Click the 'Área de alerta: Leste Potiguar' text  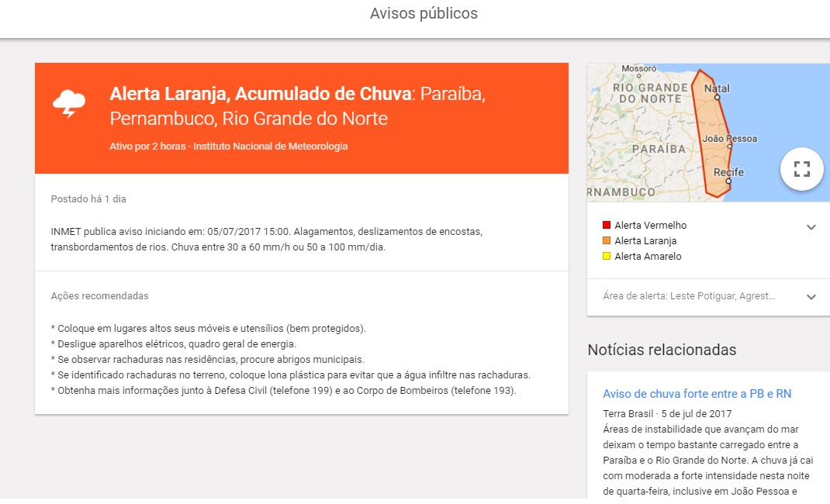[x=689, y=296]
